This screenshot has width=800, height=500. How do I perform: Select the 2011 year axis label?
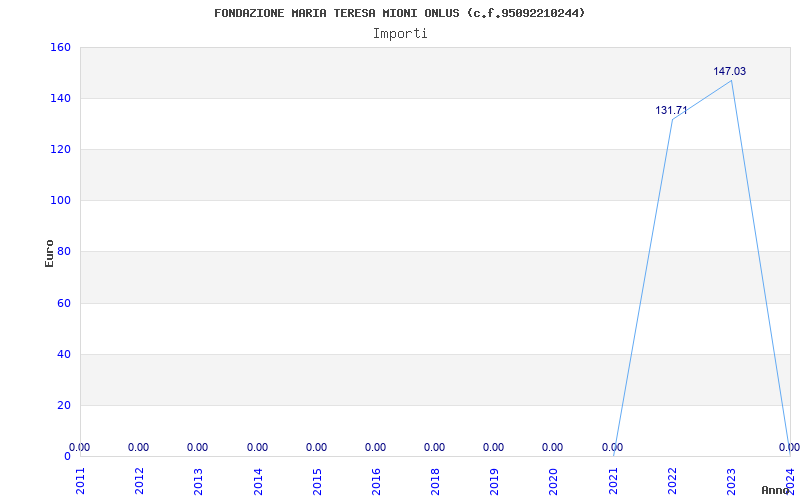click(x=81, y=481)
